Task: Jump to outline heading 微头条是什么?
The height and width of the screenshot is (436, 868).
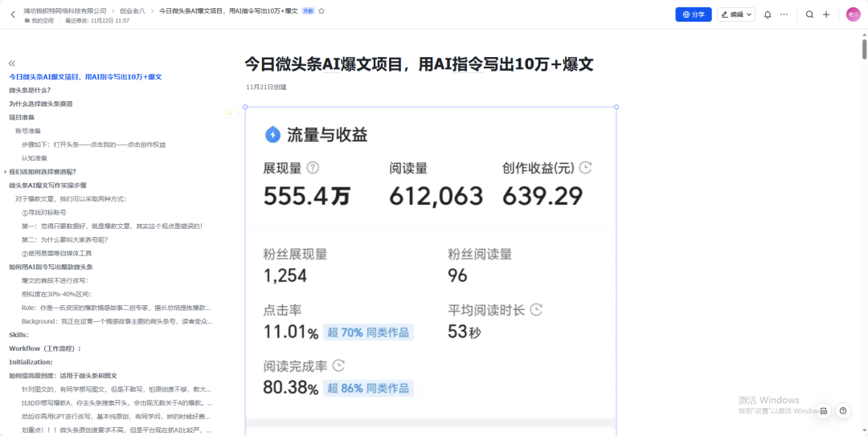Action: pyautogui.click(x=30, y=90)
